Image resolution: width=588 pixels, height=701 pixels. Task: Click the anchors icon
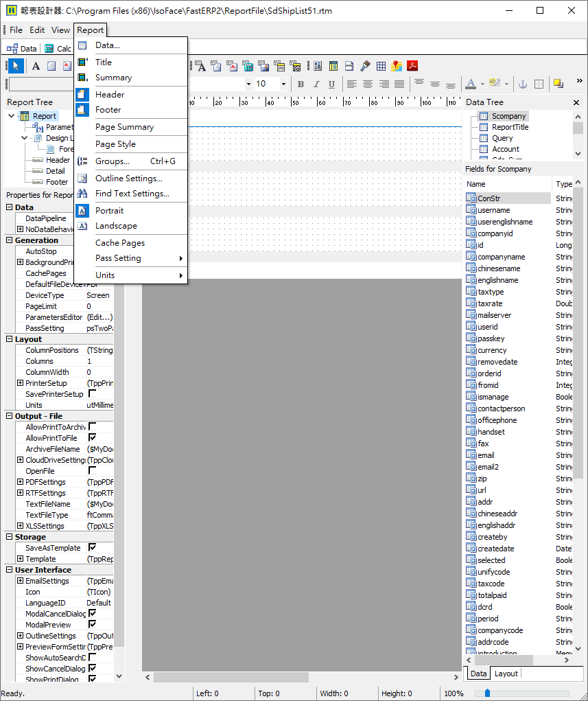pos(523,84)
